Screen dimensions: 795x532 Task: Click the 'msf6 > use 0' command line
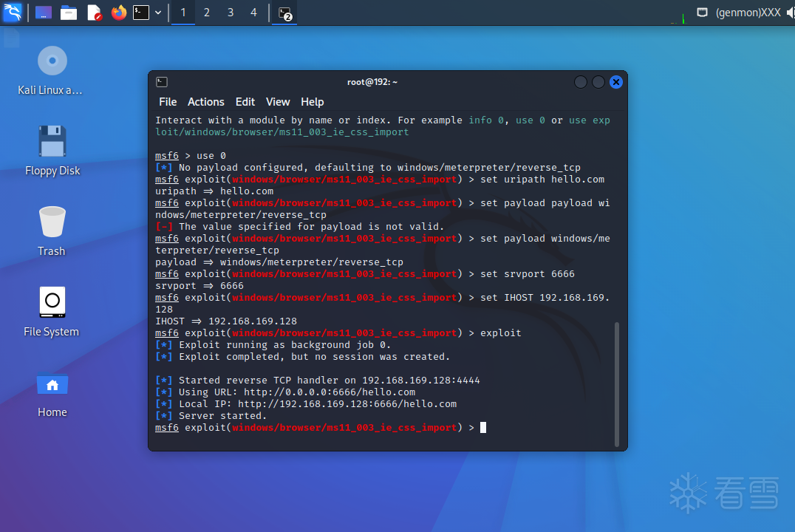(191, 156)
